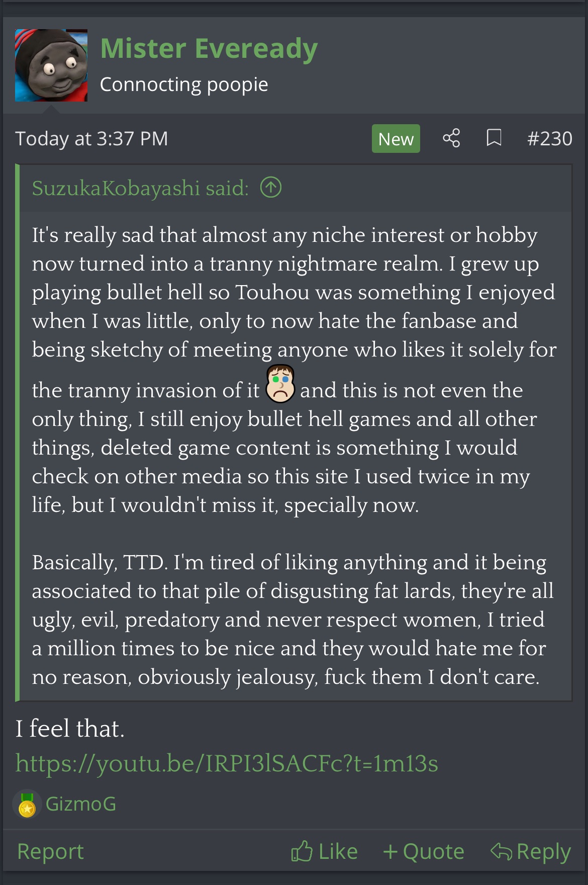588x885 pixels.
Task: Report this post
Action: point(50,851)
